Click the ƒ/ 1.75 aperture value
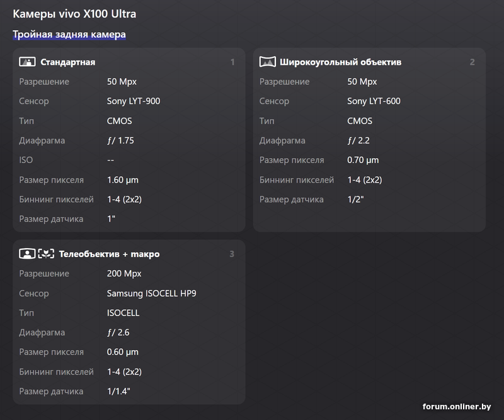 point(120,140)
